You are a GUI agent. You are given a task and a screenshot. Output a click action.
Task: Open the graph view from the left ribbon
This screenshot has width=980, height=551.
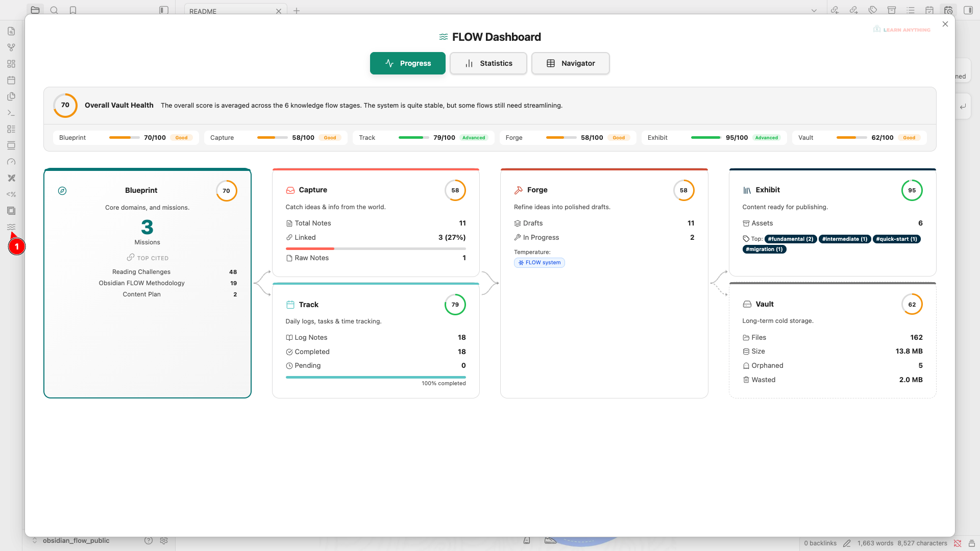click(11, 47)
